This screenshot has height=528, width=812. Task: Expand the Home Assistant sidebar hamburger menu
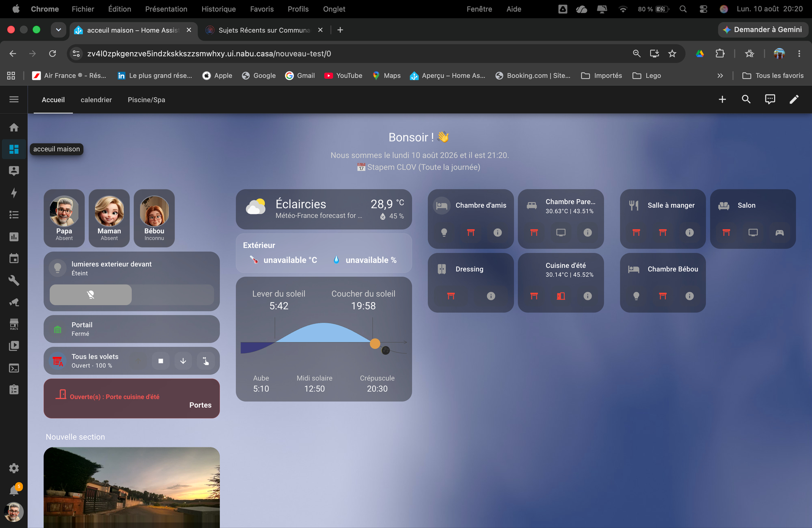[14, 99]
